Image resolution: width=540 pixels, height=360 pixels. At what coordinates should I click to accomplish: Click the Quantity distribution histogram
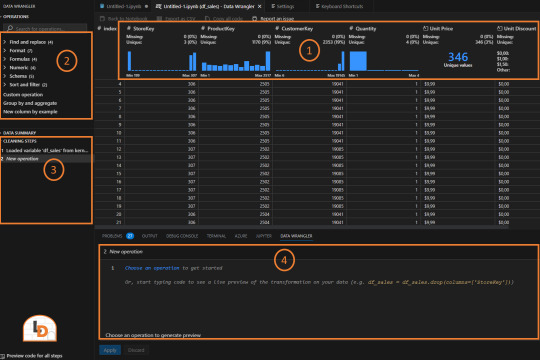tap(384, 61)
